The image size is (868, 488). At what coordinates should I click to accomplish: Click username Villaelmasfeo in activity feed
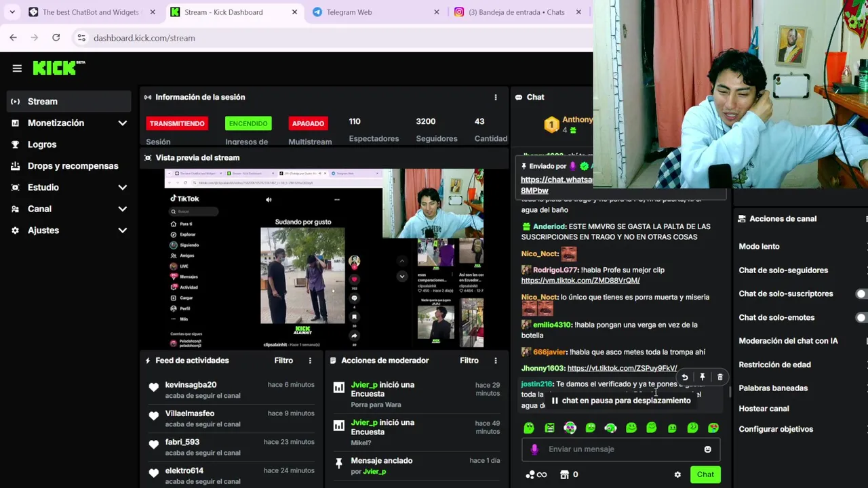tap(190, 413)
